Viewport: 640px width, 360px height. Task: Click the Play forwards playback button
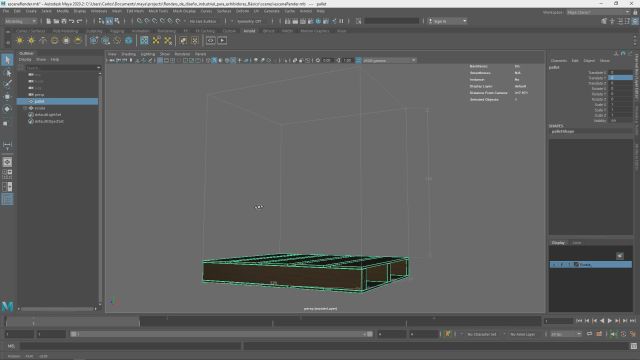pyautogui.click(x=610, y=321)
